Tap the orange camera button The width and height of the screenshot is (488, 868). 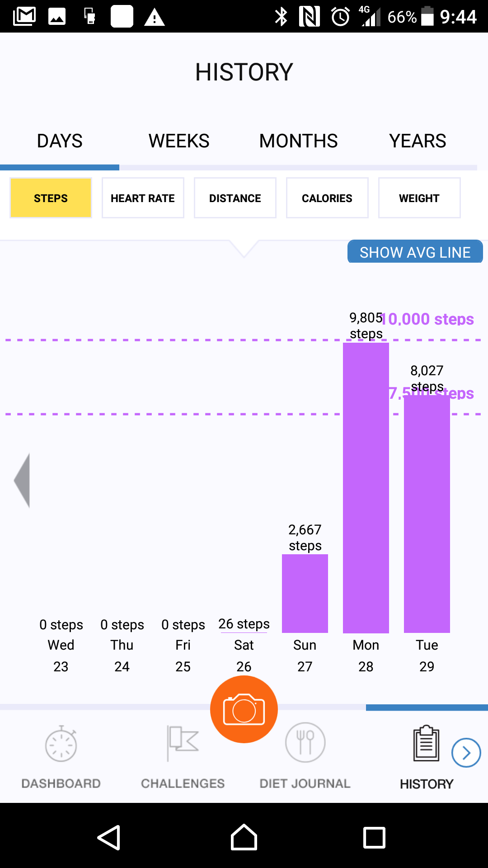(244, 709)
